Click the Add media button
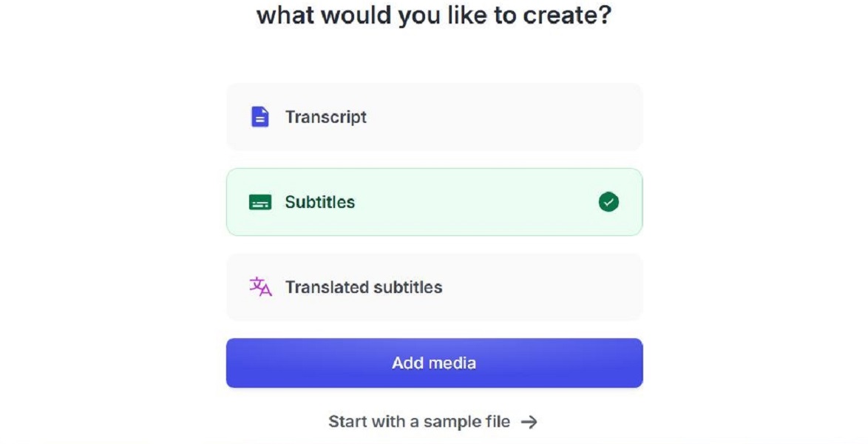The image size is (868, 444). point(434,363)
